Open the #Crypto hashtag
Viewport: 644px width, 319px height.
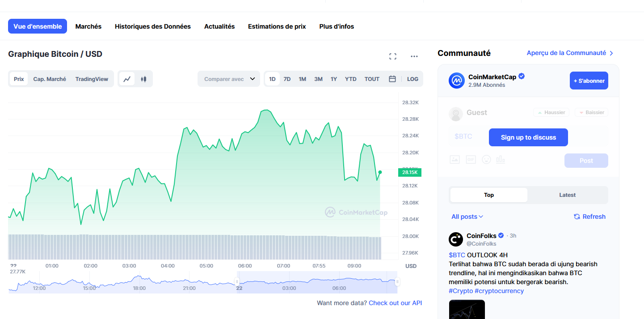coord(461,291)
